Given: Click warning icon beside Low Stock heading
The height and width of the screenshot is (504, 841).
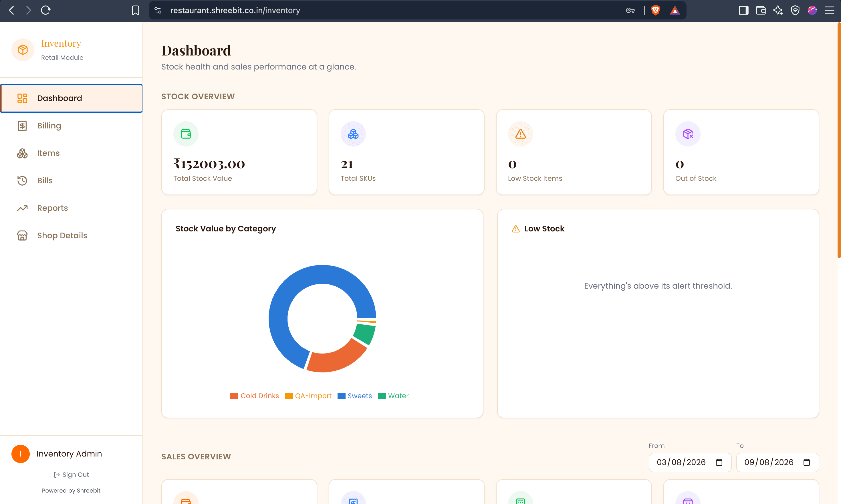Looking at the screenshot, I should pyautogui.click(x=515, y=229).
